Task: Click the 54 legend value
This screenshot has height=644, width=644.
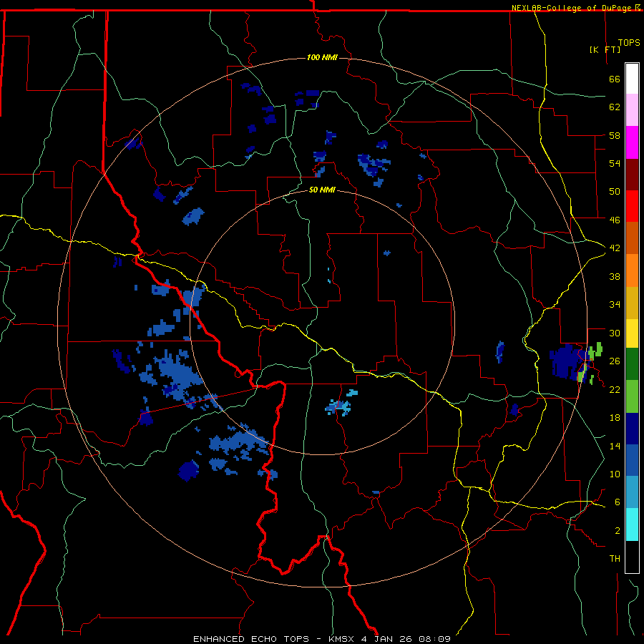Action: click(615, 163)
